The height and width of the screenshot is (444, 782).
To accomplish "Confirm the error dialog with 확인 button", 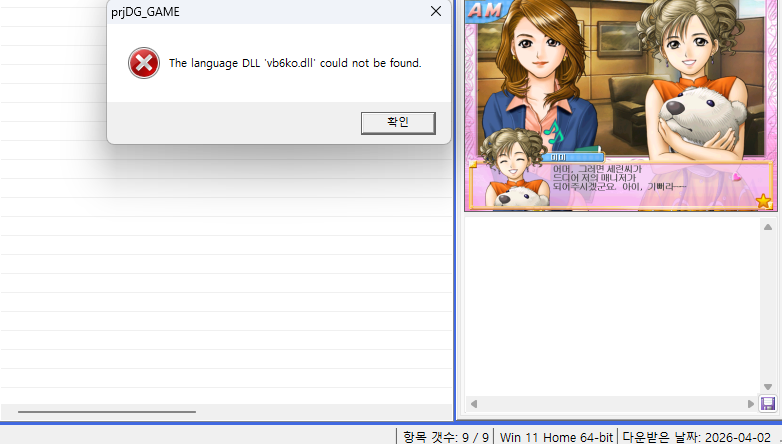I will 398,123.
